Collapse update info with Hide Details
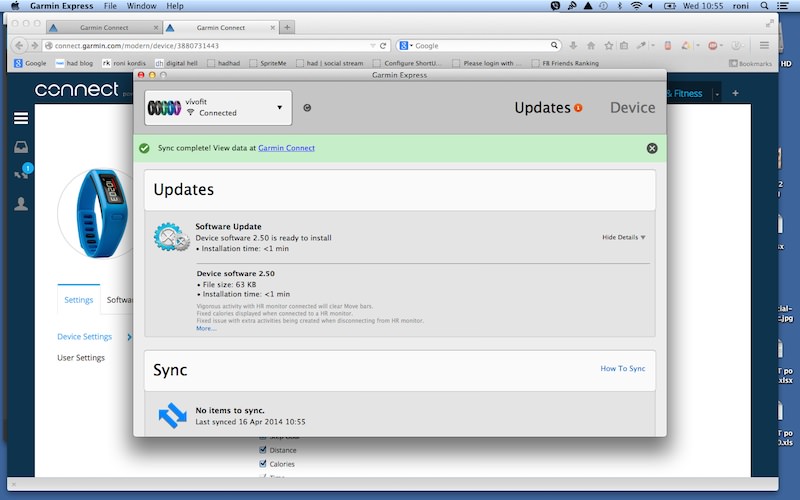The width and height of the screenshot is (800, 500). click(623, 237)
